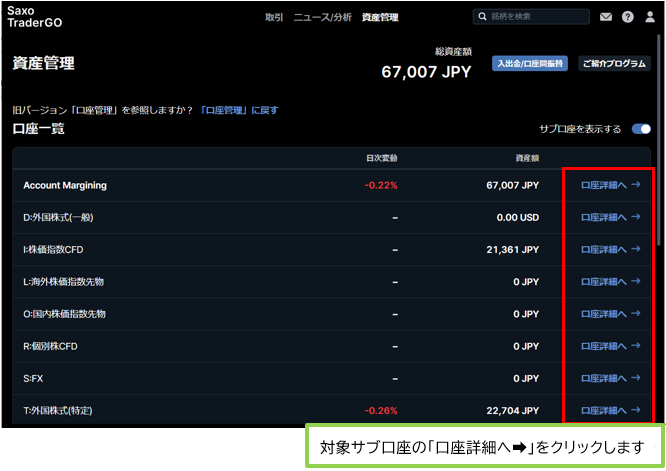
Task: Select the L:海外株価指数先物 account name
Action: click(x=63, y=282)
